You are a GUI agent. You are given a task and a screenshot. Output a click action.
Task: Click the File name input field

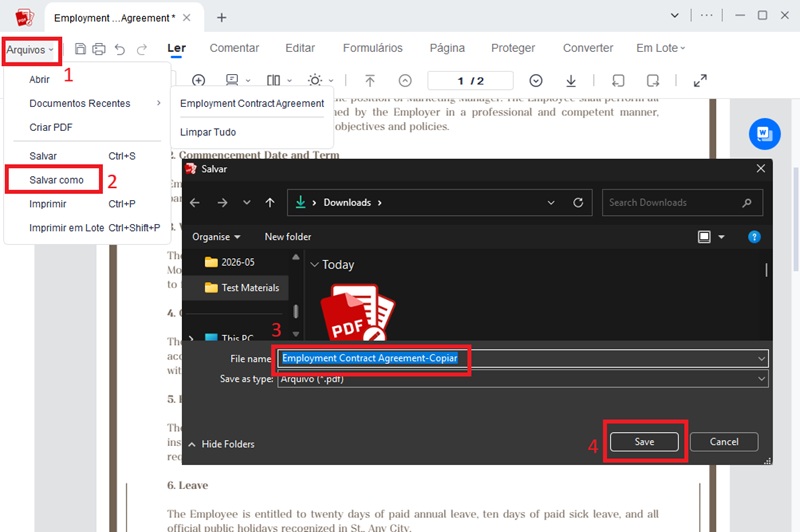coord(522,359)
